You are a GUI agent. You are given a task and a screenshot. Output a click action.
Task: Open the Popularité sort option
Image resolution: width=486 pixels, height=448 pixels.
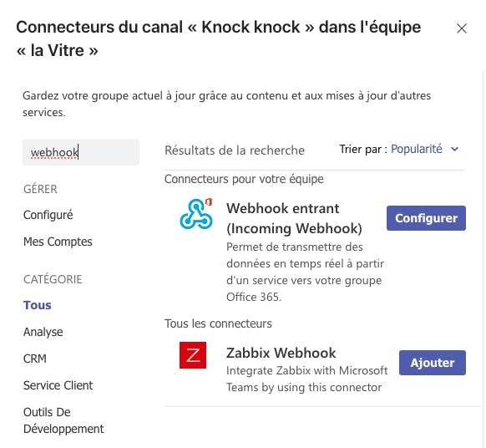pos(416,150)
